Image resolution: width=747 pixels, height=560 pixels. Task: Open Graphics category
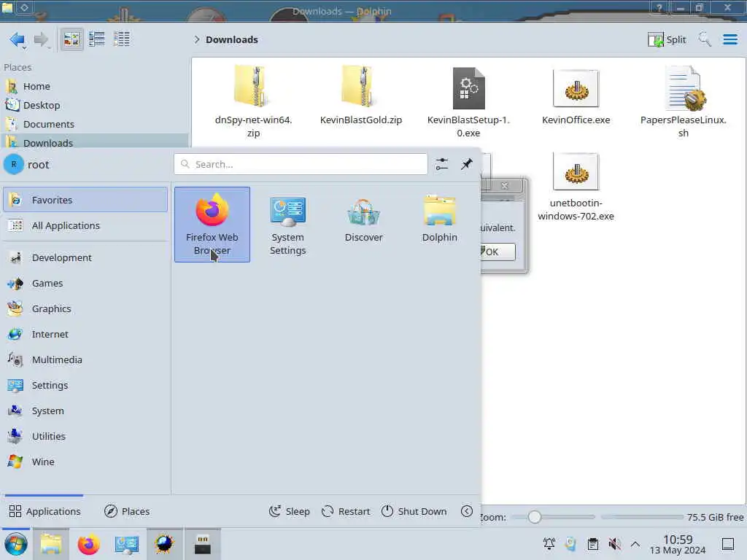85,308
